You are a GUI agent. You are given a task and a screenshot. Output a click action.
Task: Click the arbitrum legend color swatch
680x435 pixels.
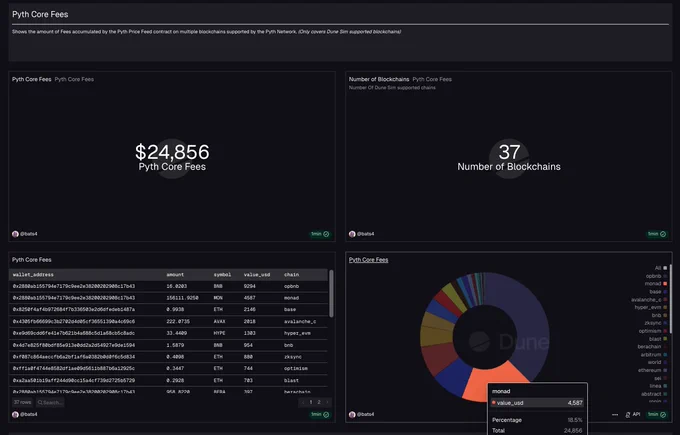[x=665, y=355]
